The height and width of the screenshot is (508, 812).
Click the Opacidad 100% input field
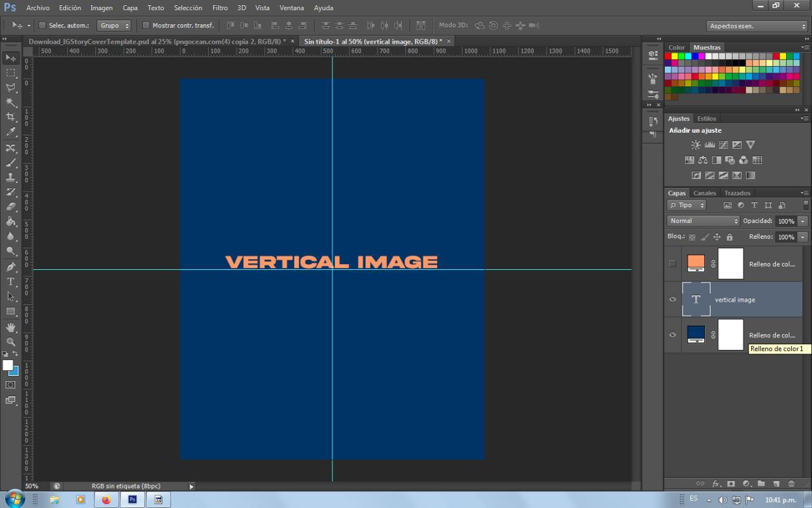pyautogui.click(x=785, y=221)
